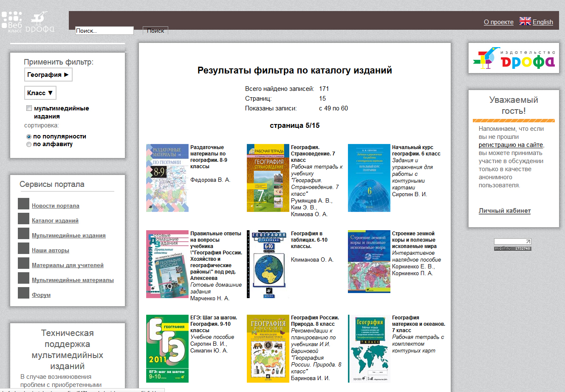Image resolution: width=565 pixels, height=392 pixels.
Task: Go to Новости портала
Action: coord(56,206)
